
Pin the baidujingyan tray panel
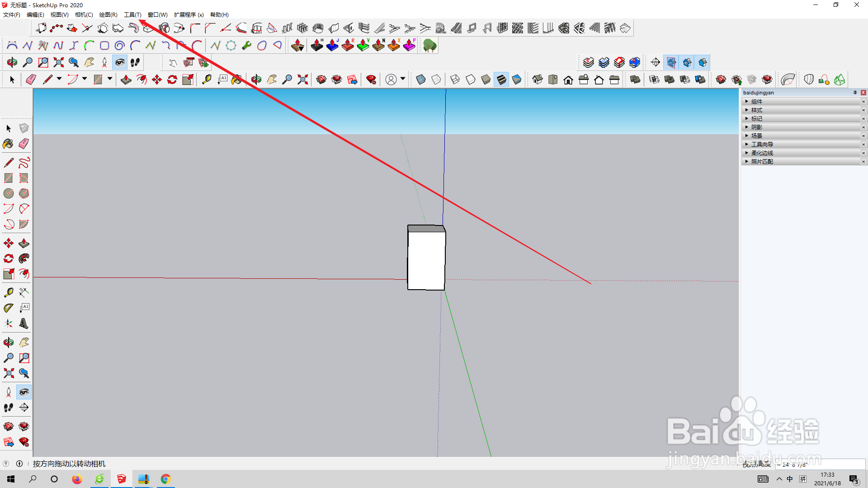click(855, 93)
